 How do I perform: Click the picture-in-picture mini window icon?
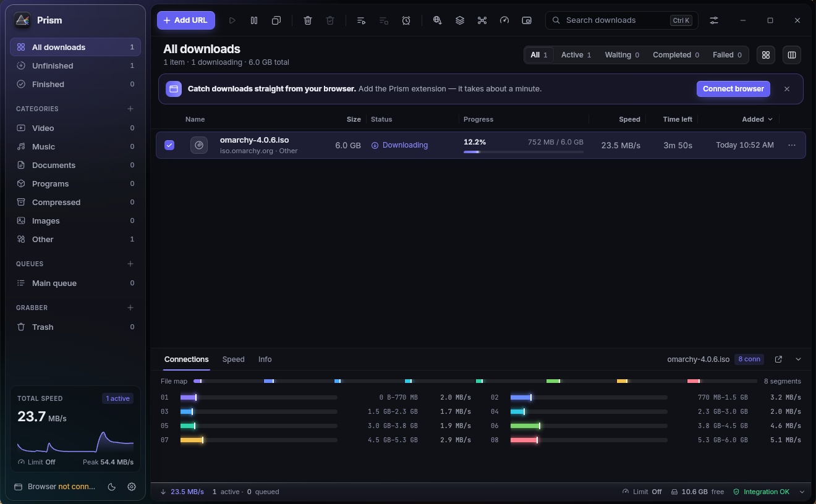click(x=527, y=20)
